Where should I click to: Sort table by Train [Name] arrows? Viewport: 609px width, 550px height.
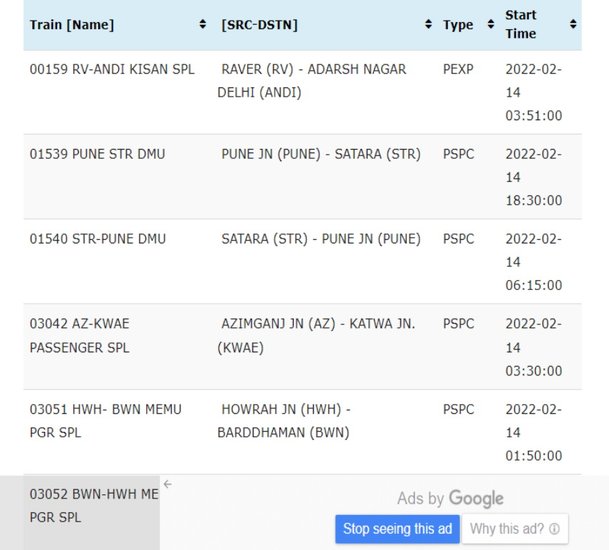pos(202,24)
